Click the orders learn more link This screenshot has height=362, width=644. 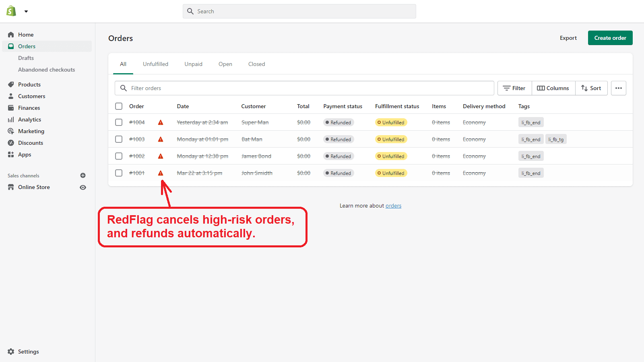click(393, 206)
